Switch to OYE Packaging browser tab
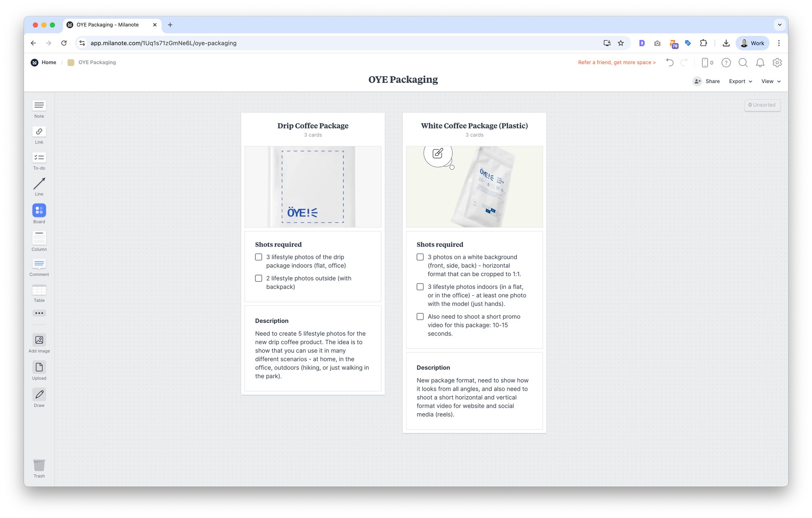This screenshot has width=812, height=518. [x=108, y=25]
